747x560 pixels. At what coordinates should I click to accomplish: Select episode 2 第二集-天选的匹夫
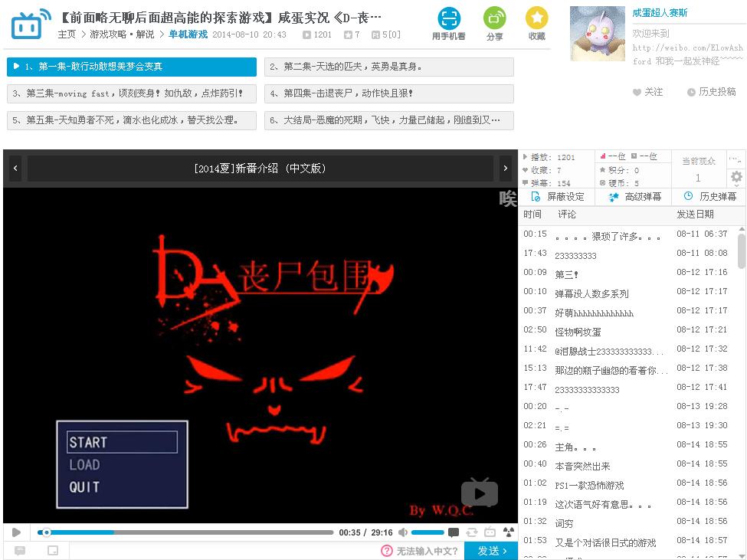click(x=388, y=67)
